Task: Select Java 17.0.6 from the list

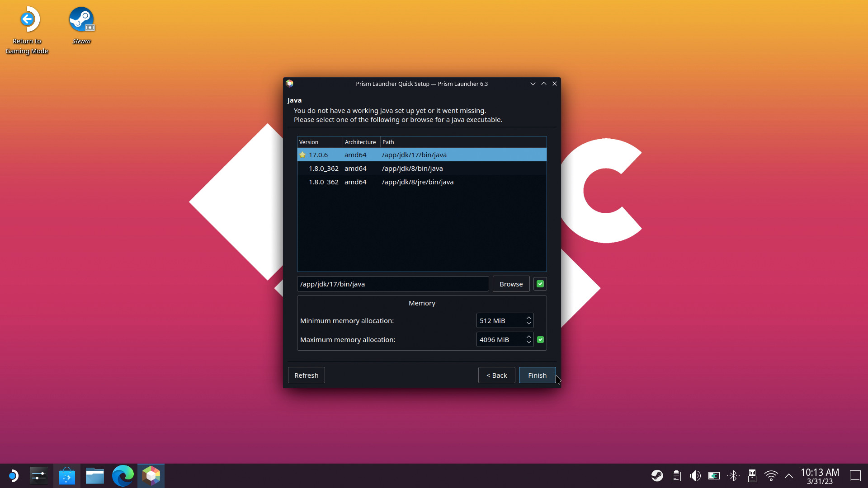Action: [421, 155]
